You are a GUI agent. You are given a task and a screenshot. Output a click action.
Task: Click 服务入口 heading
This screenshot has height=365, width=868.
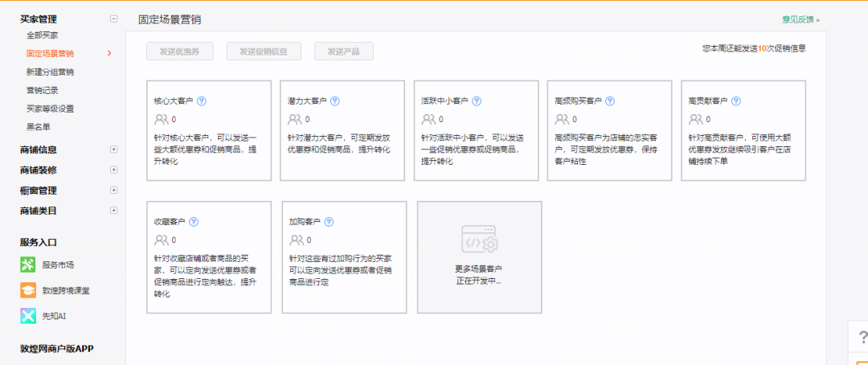pyautogui.click(x=39, y=243)
